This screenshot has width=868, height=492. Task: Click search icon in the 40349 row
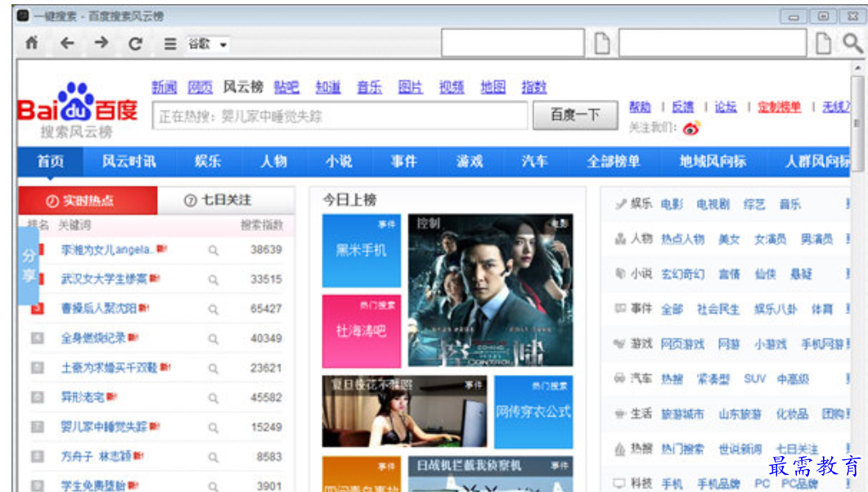(214, 339)
